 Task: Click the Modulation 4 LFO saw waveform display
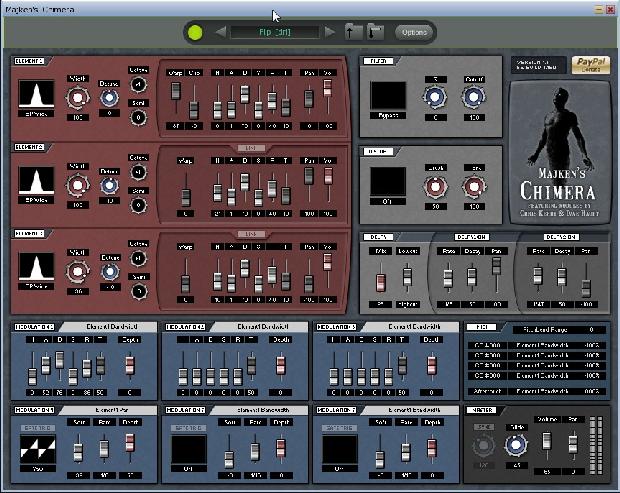pyautogui.click(x=38, y=449)
